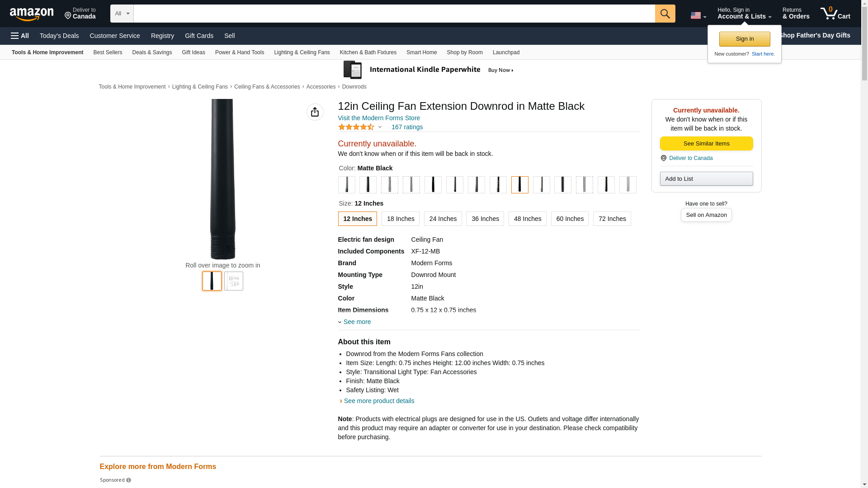Open the Best Sellers tab
The width and height of the screenshot is (868, 488).
point(108,52)
